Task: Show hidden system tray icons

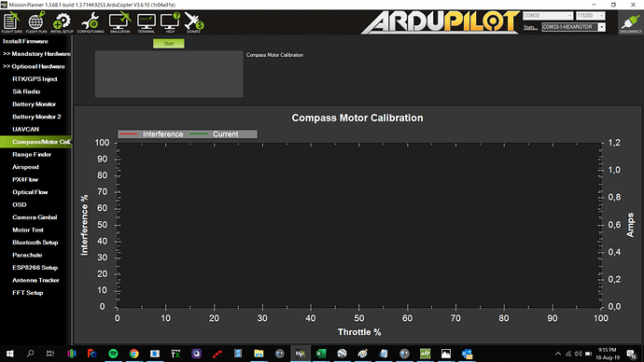Action: [558, 354]
